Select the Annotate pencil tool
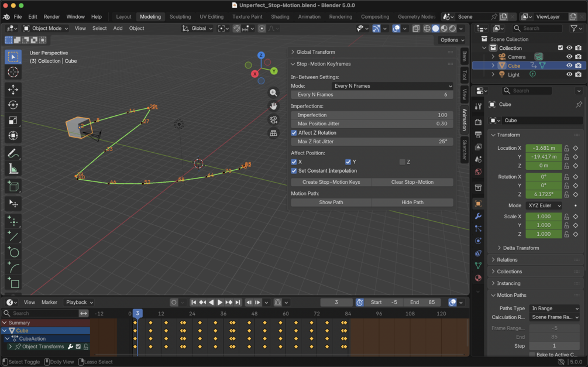This screenshot has height=367, width=588. point(13,153)
